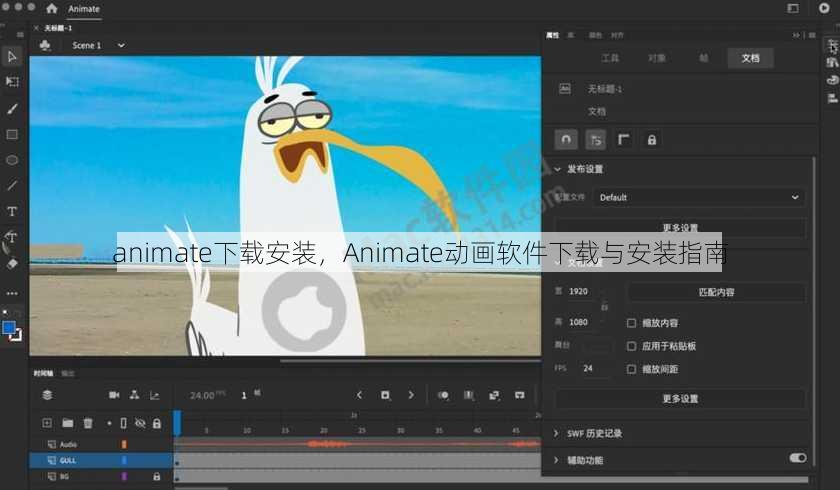Open more tools ellipsis in toolbar
The height and width of the screenshot is (490, 840).
[12, 293]
